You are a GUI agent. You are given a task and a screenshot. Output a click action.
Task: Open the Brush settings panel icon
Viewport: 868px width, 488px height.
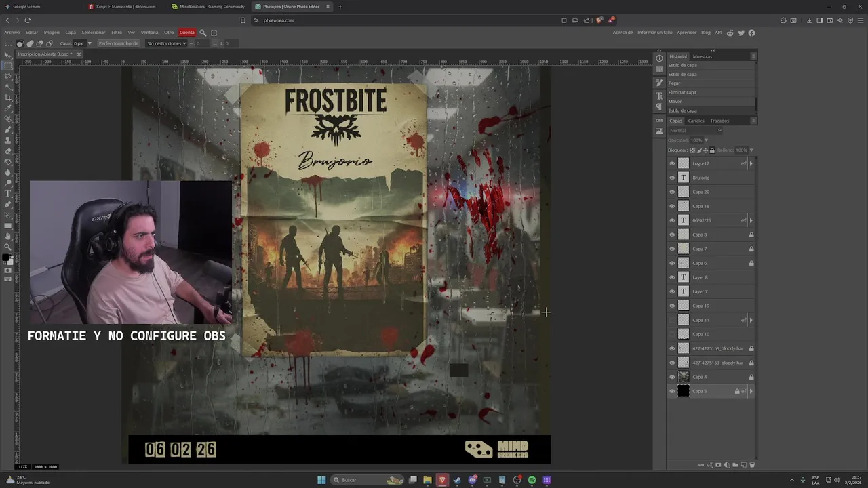click(x=659, y=83)
